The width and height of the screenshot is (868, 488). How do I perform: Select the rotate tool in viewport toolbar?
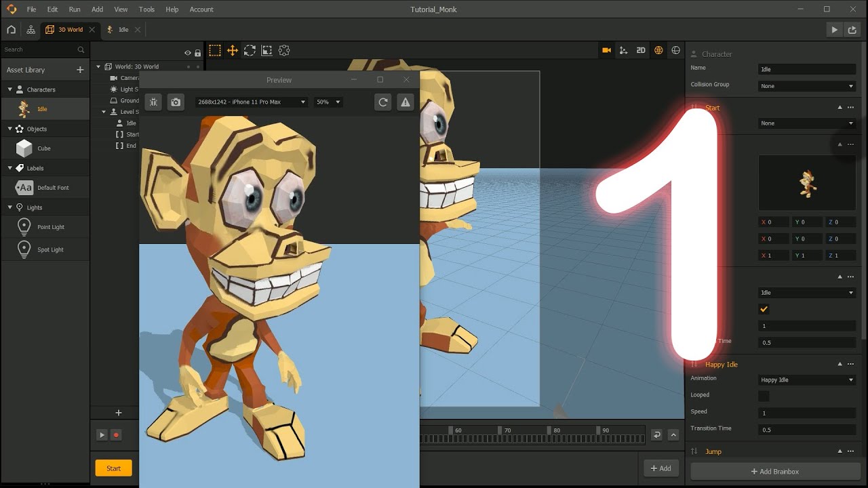coord(250,50)
